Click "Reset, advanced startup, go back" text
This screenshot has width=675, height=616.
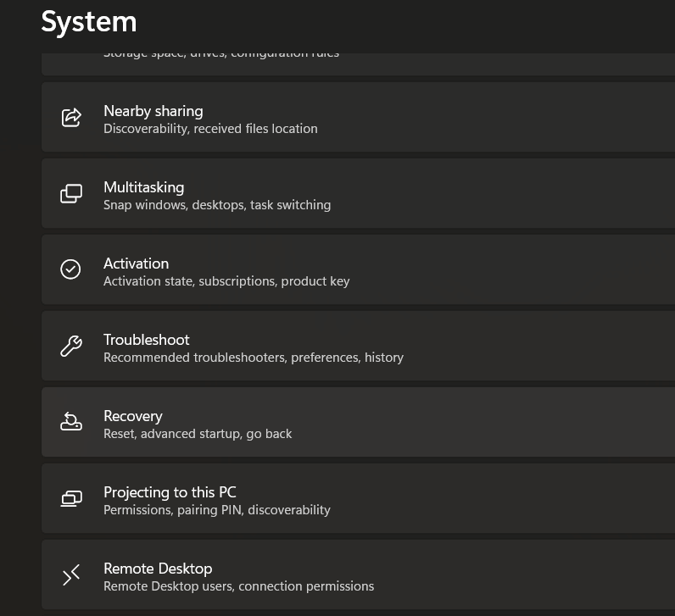pyautogui.click(x=198, y=434)
